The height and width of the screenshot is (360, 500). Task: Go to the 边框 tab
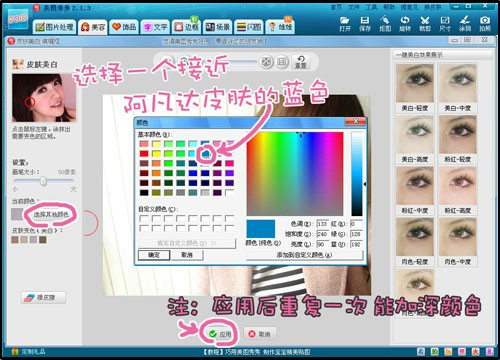[186, 27]
